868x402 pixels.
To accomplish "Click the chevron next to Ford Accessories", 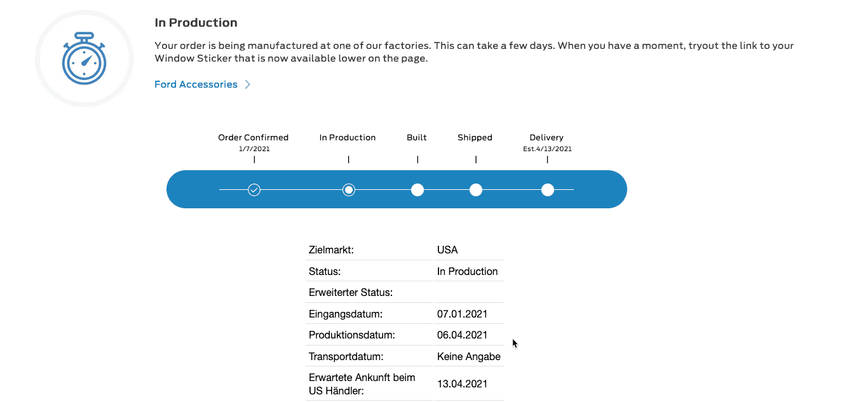I will pos(248,84).
